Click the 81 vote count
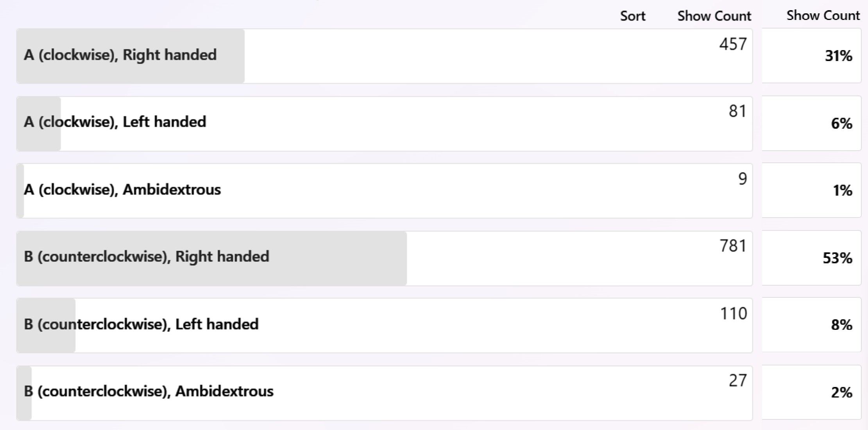Image resolution: width=868 pixels, height=430 pixels. click(738, 111)
